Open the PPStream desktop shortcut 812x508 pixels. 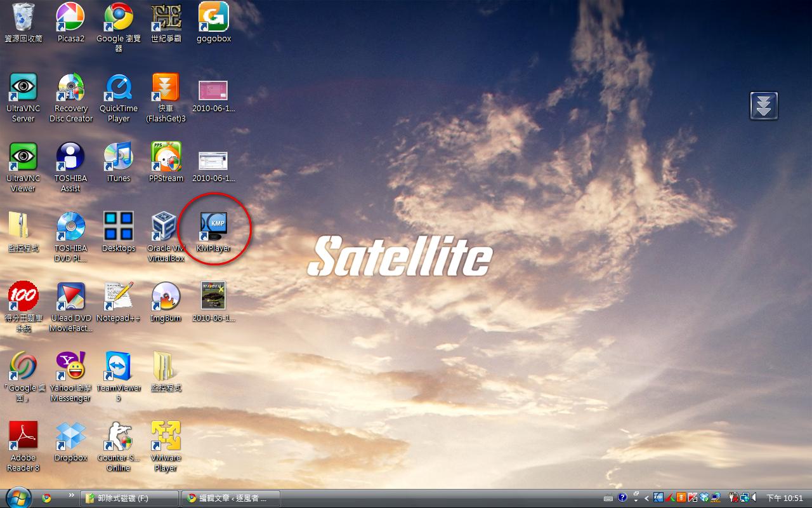pyautogui.click(x=166, y=163)
